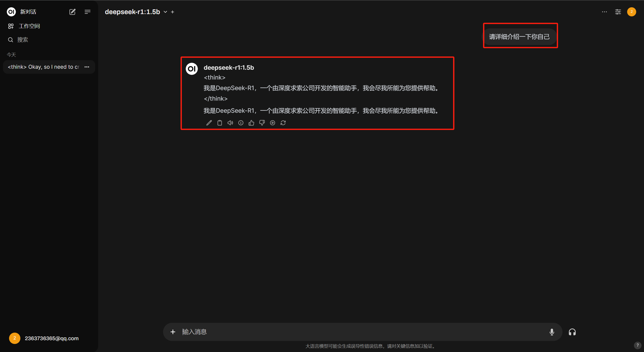The image size is (644, 352).
Task: Read the response aloud with the speaker icon
Action: pyautogui.click(x=230, y=123)
